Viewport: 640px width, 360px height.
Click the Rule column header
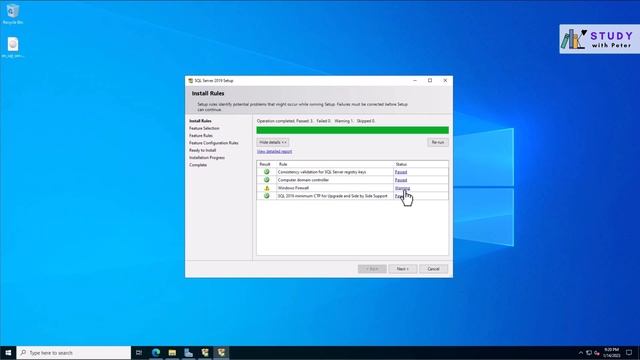pyautogui.click(x=283, y=164)
